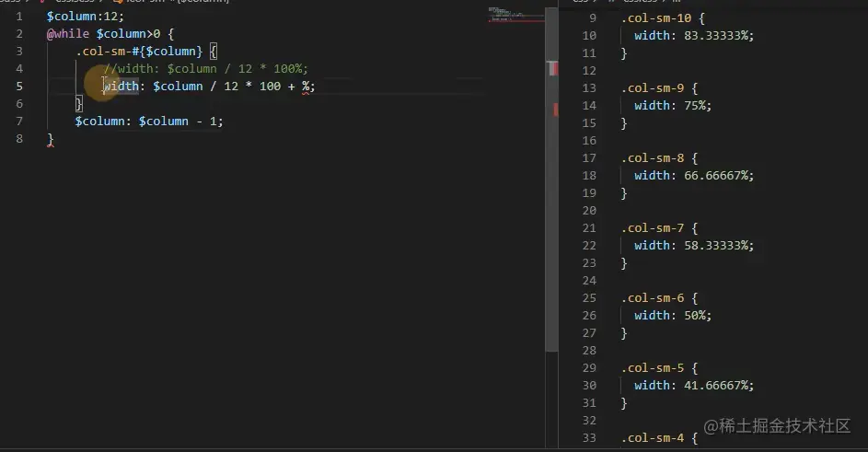Click the closing bracket on line 6

pos(78,104)
